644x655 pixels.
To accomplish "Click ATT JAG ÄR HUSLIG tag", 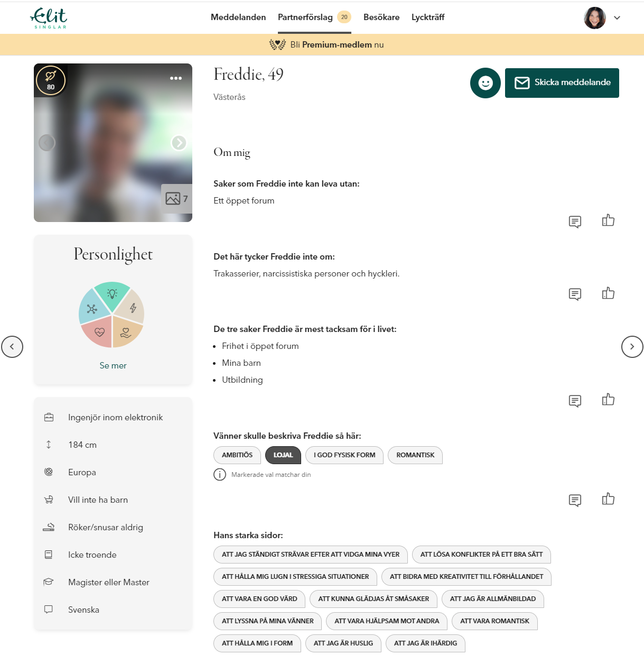I will point(343,643).
